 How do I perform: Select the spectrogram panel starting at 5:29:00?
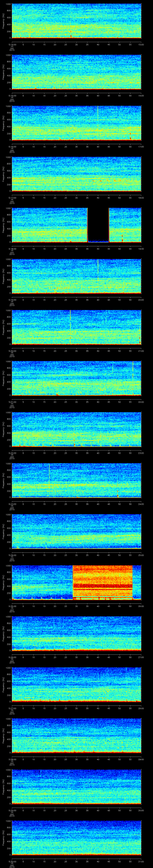click(76, 787)
